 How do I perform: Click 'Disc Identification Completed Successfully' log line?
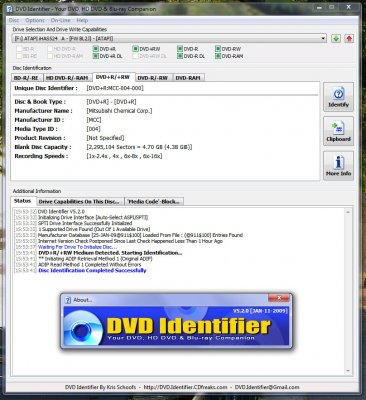pos(92,271)
